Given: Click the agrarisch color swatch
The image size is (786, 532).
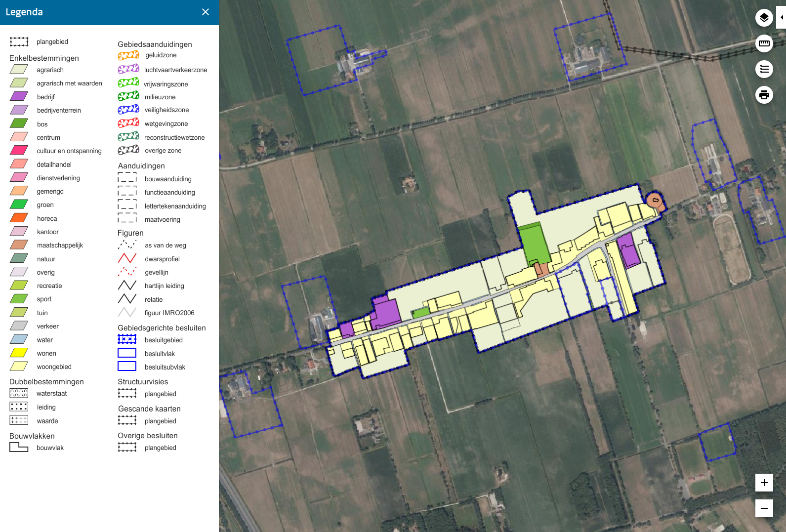Looking at the screenshot, I should click(19, 70).
